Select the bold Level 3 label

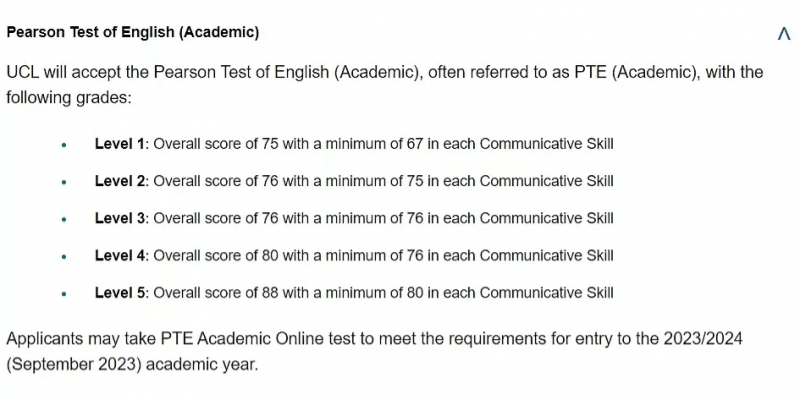point(120,218)
